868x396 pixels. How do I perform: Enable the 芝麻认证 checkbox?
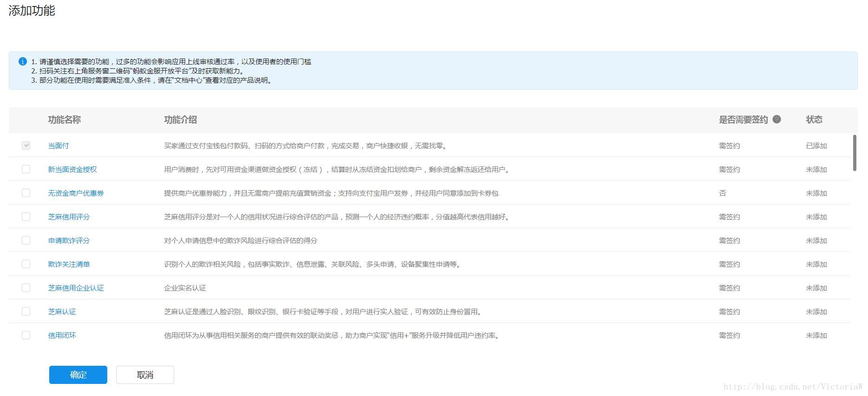[x=26, y=311]
